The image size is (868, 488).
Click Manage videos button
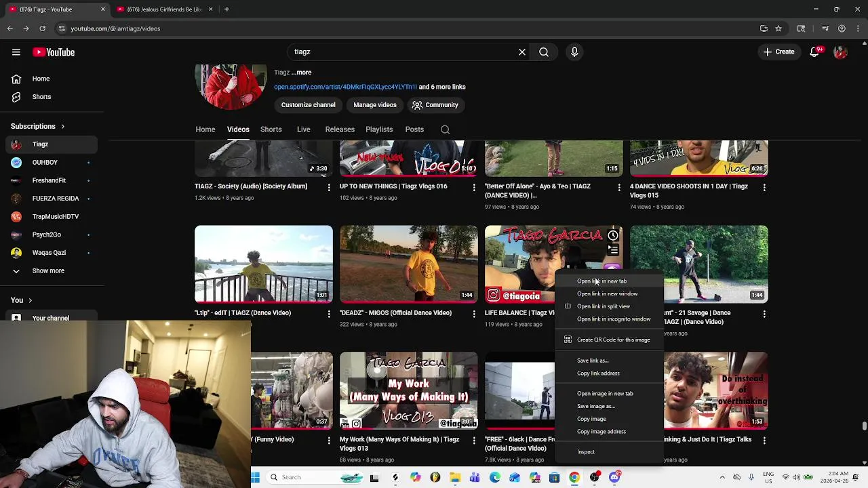point(375,105)
